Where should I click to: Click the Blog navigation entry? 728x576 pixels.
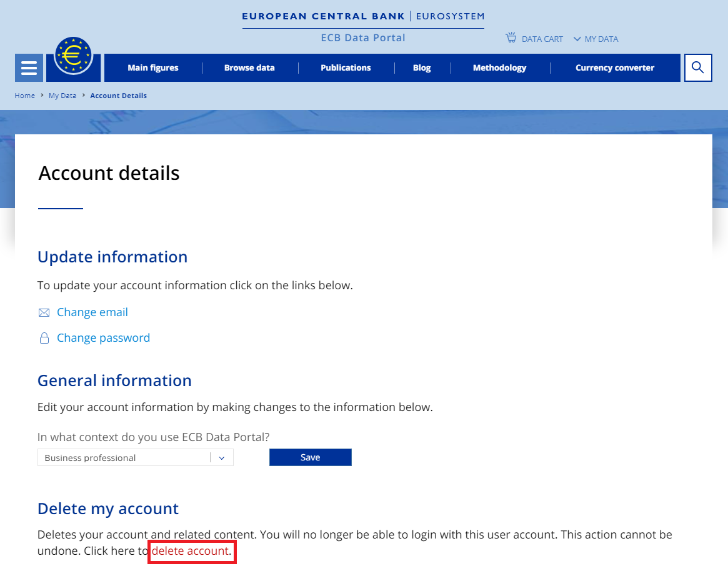(421, 67)
